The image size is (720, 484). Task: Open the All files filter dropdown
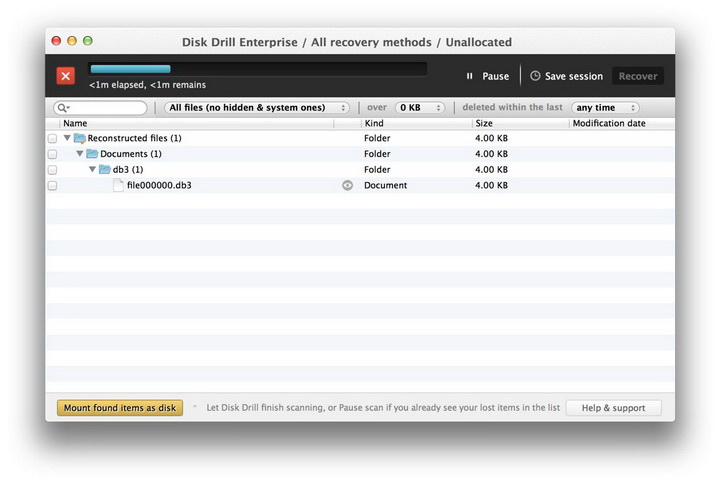click(257, 108)
